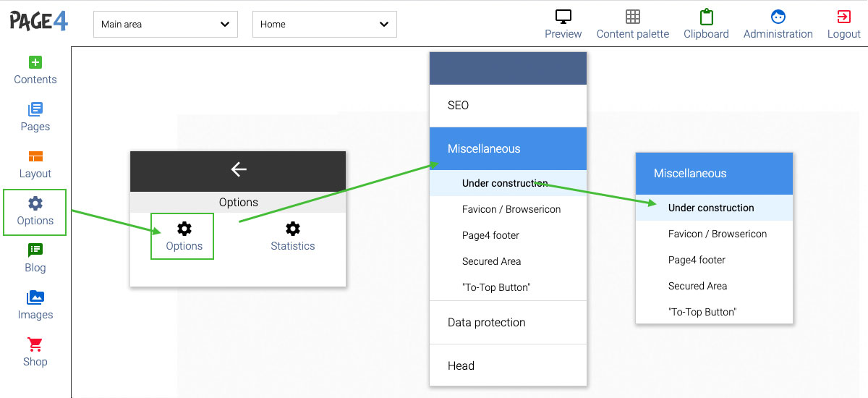Open the Content palette grid icon

[633, 17]
